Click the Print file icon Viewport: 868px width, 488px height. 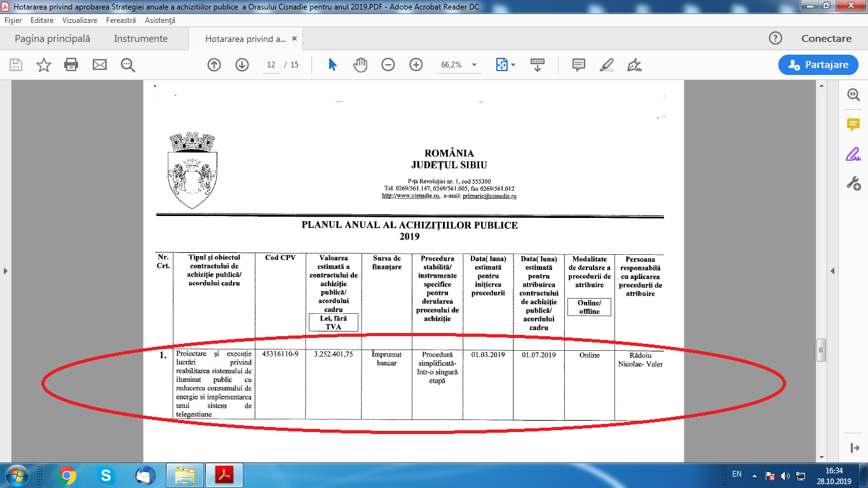coord(71,65)
